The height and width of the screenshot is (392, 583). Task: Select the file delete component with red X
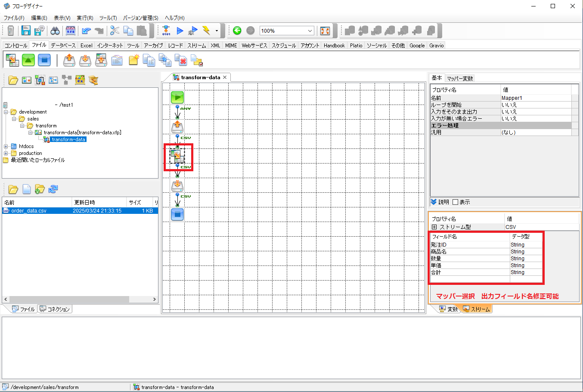point(181,60)
